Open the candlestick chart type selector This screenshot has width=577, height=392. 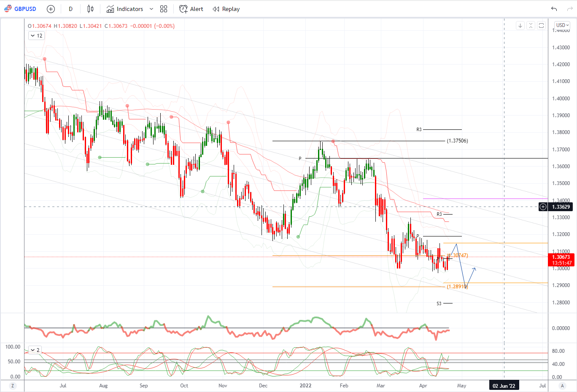(x=90, y=9)
